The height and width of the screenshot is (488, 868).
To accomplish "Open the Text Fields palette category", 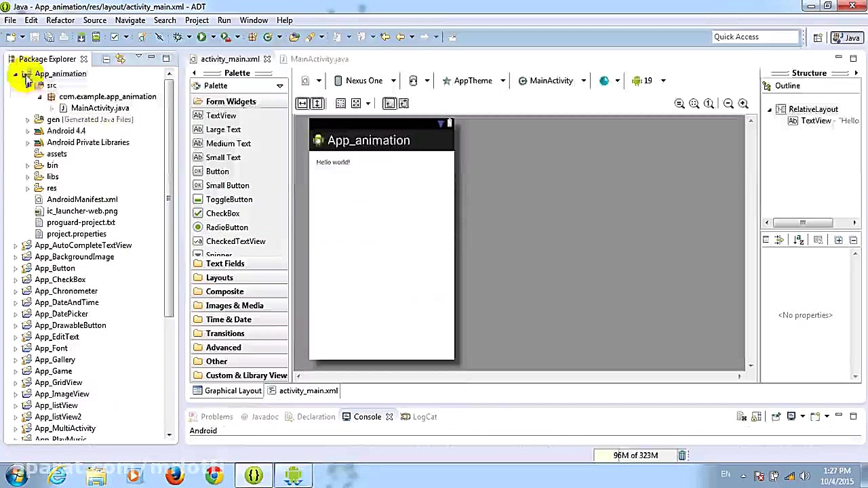I will click(x=224, y=264).
